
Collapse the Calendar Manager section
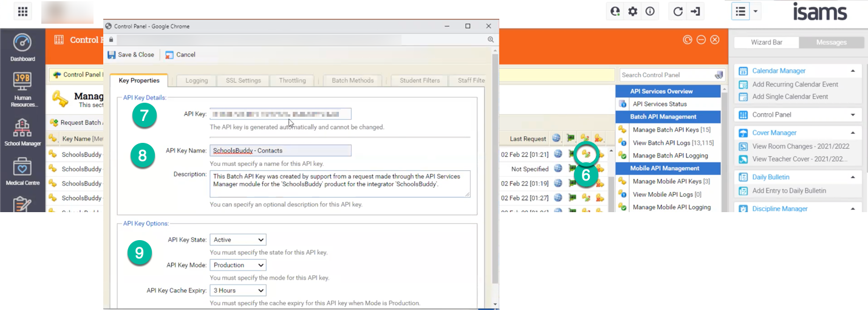852,71
